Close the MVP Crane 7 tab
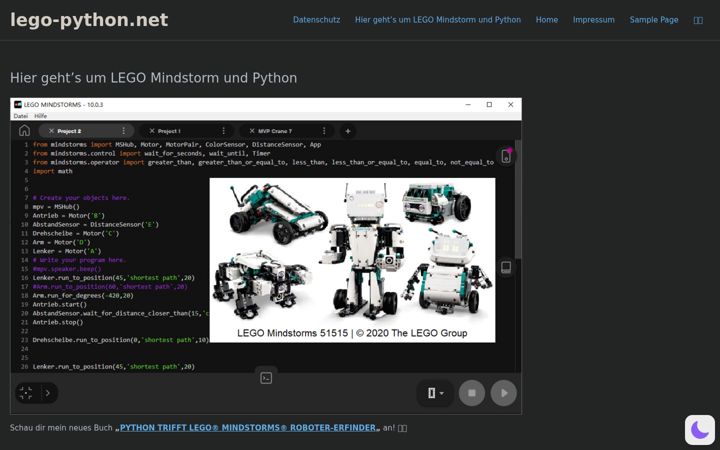 (x=252, y=131)
